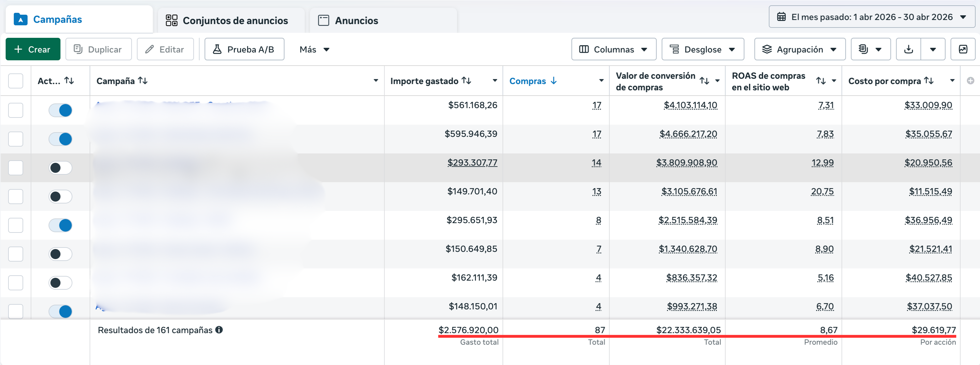Screen dimensions: 980x365
Task: Expand the Más menu
Action: (x=314, y=49)
